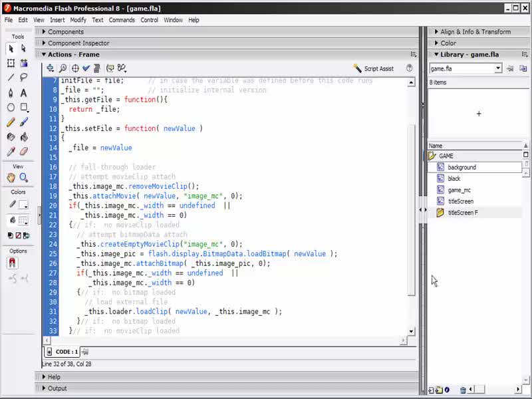Select the game_mc library item

coord(459,190)
